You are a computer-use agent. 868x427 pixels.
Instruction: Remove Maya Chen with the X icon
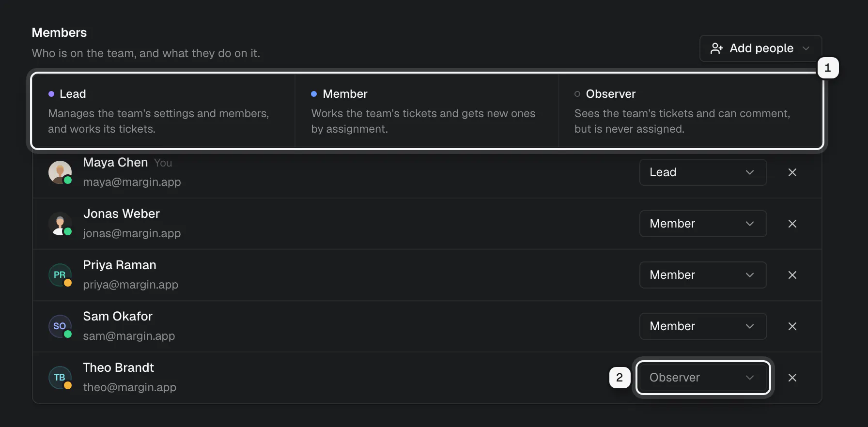[x=792, y=172]
